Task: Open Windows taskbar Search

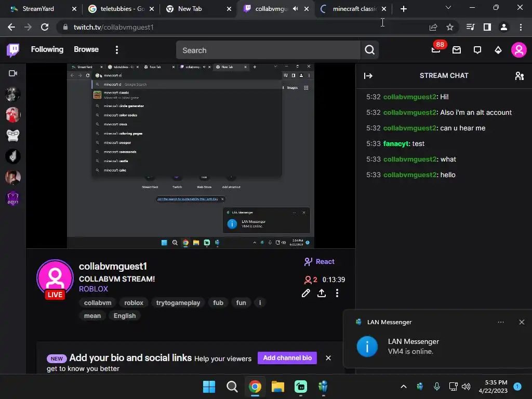Action: tap(232, 387)
